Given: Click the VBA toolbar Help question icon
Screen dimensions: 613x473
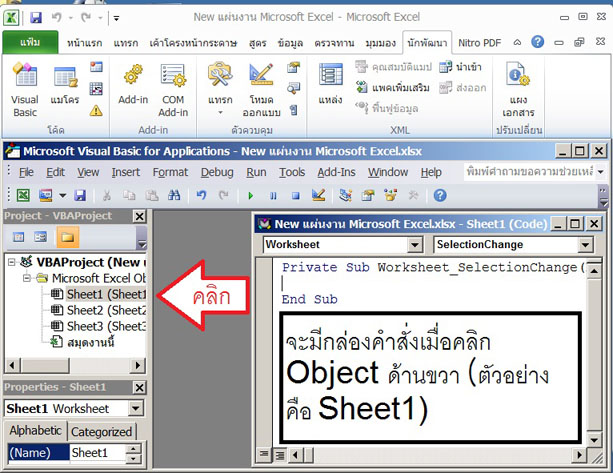Looking at the screenshot, I should tap(439, 195).
